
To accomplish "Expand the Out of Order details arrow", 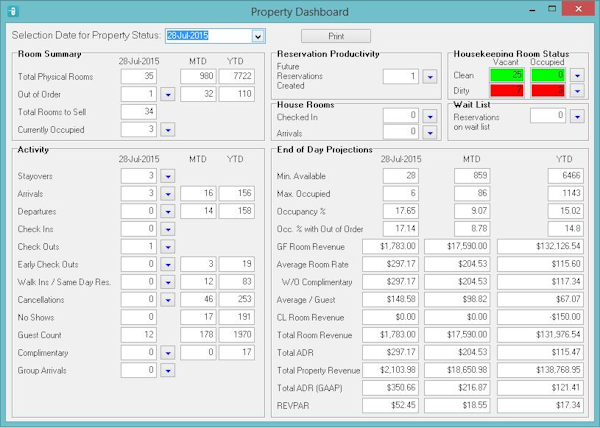I will 168,93.
